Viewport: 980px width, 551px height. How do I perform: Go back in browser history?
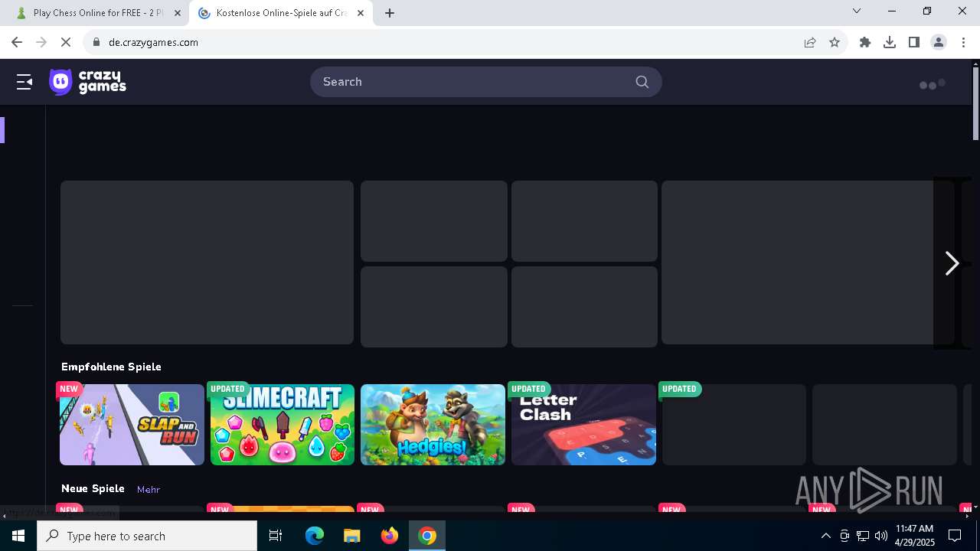[x=17, y=42]
